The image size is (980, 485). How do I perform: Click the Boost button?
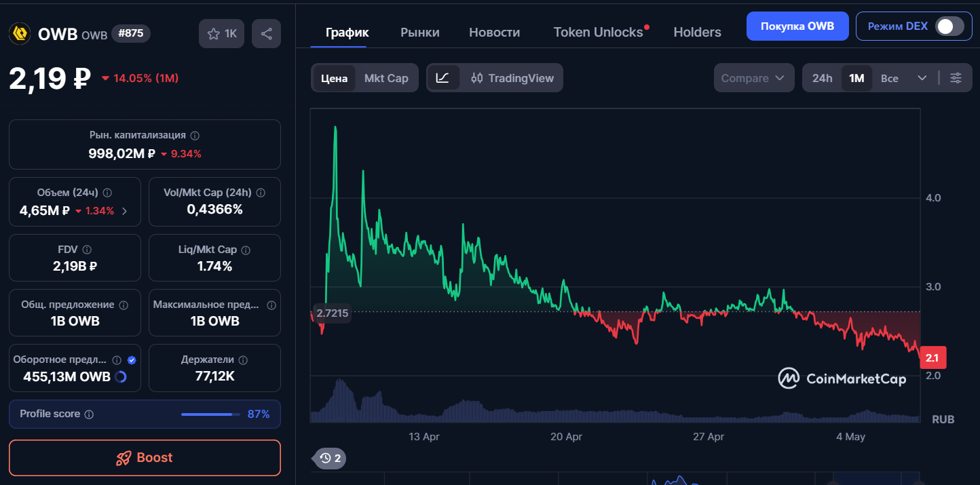pos(145,458)
